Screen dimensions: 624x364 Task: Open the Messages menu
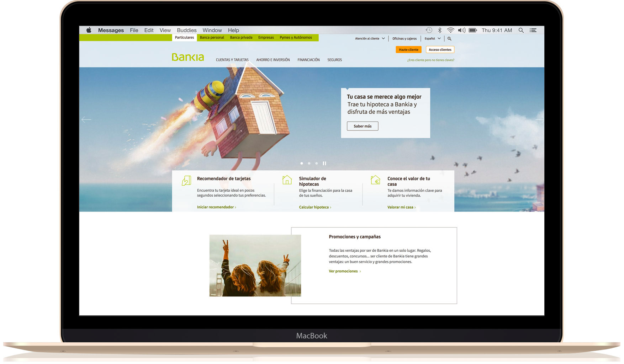click(111, 30)
